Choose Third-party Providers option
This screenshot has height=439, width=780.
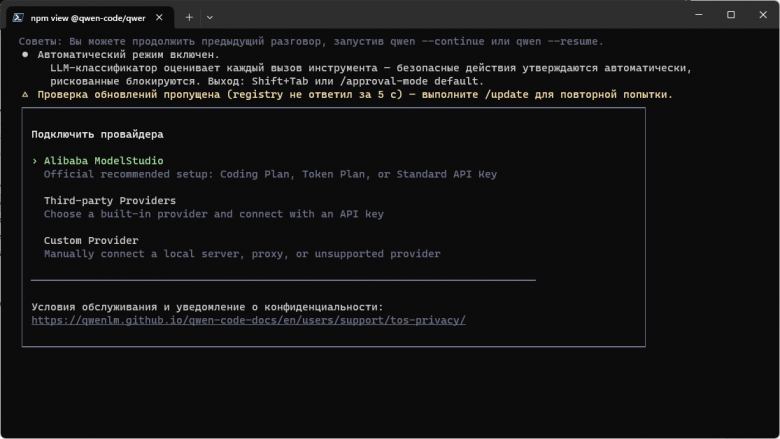109,200
